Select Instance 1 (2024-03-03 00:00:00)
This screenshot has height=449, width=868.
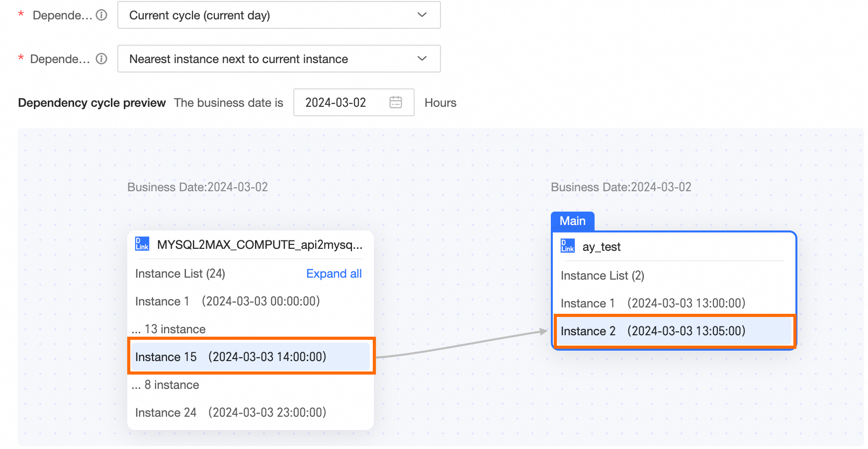(228, 301)
